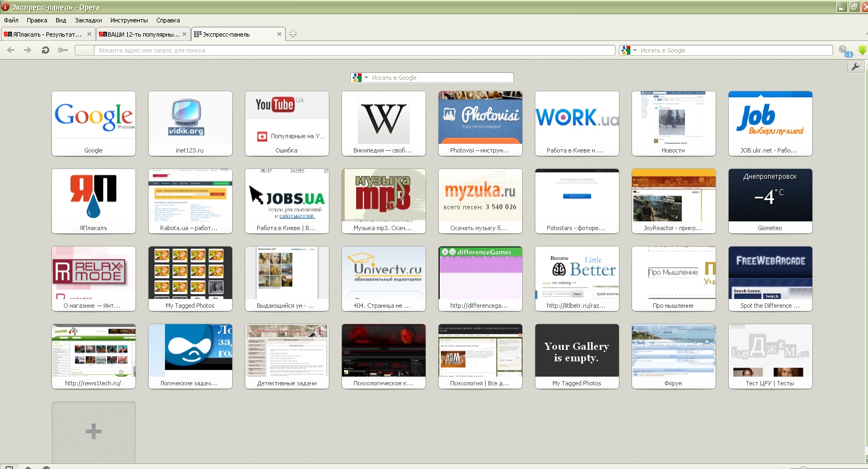
Task: Open the JoyReactor speed dial tile
Action: [x=674, y=201]
